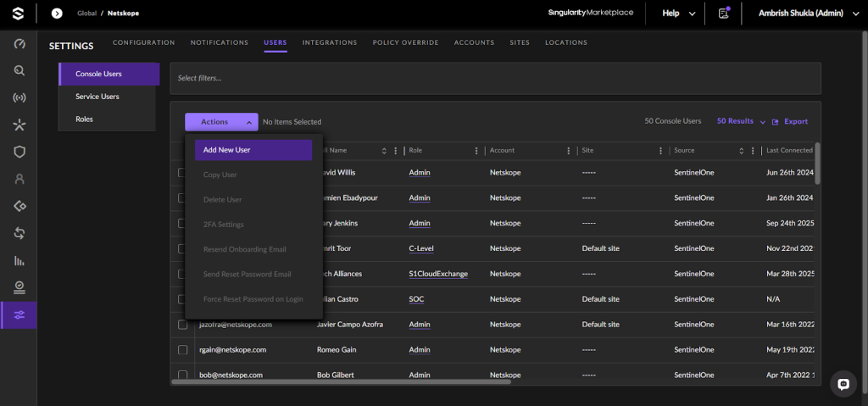Open the circular arrows automation sidebar icon
868x406 pixels.
click(19, 233)
